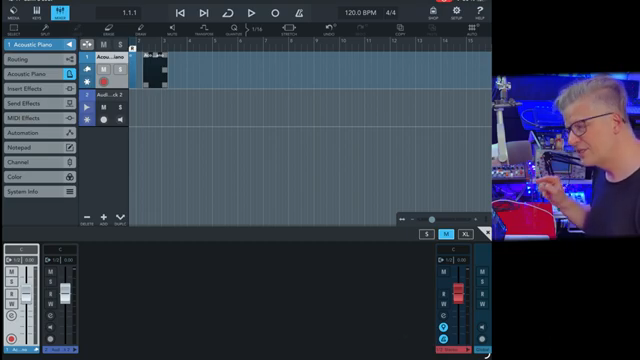Select the piano MIDI event clip
640x360 pixels.
[155, 70]
